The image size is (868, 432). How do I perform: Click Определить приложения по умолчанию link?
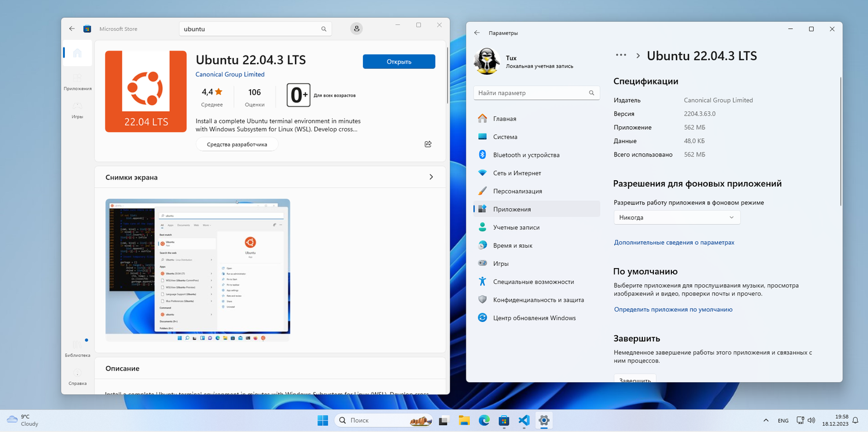[x=673, y=310]
